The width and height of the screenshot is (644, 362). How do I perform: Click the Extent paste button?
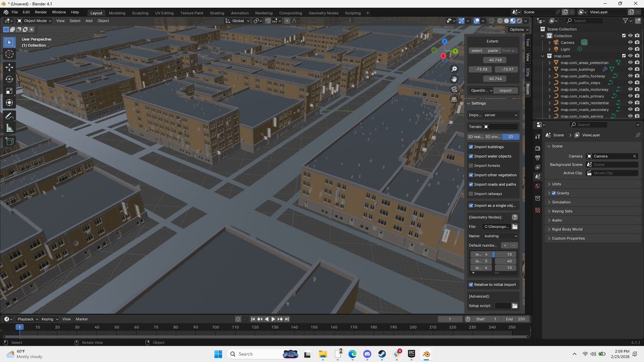pos(493,50)
